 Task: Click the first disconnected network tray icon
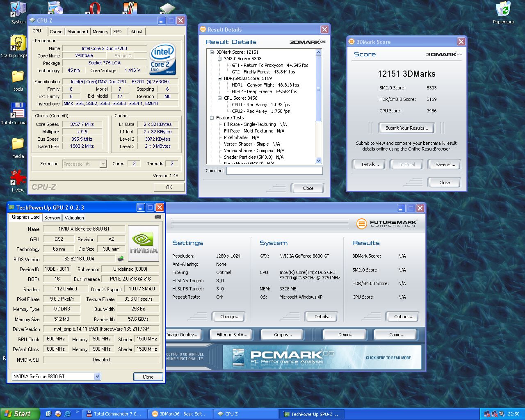(x=487, y=414)
